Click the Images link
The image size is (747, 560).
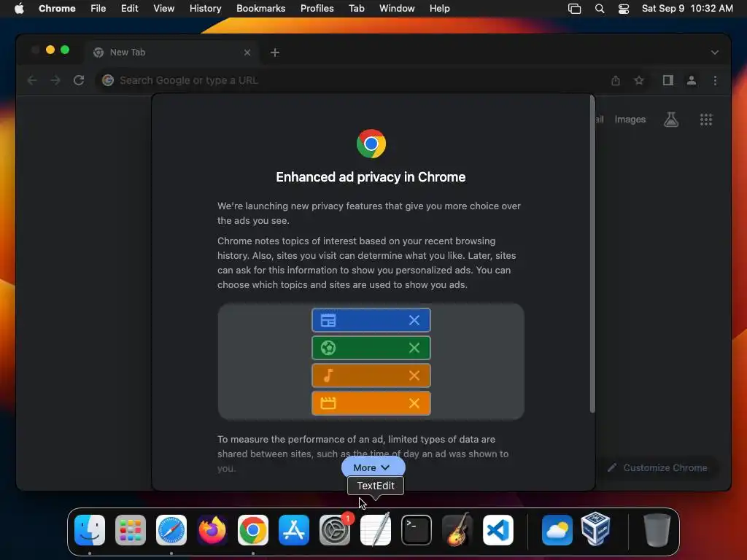pyautogui.click(x=630, y=120)
